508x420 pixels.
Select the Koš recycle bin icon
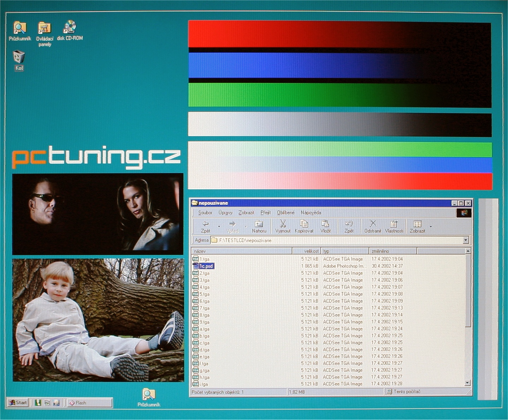19,61
